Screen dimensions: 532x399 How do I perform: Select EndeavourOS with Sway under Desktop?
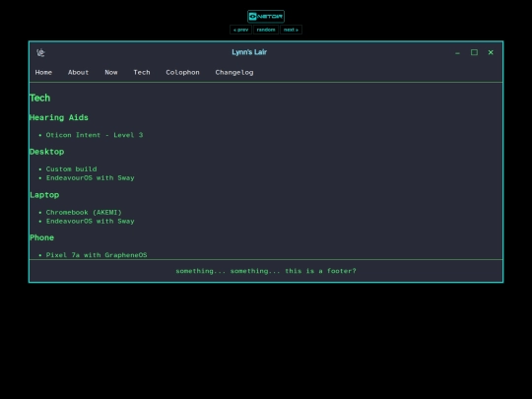click(x=91, y=177)
